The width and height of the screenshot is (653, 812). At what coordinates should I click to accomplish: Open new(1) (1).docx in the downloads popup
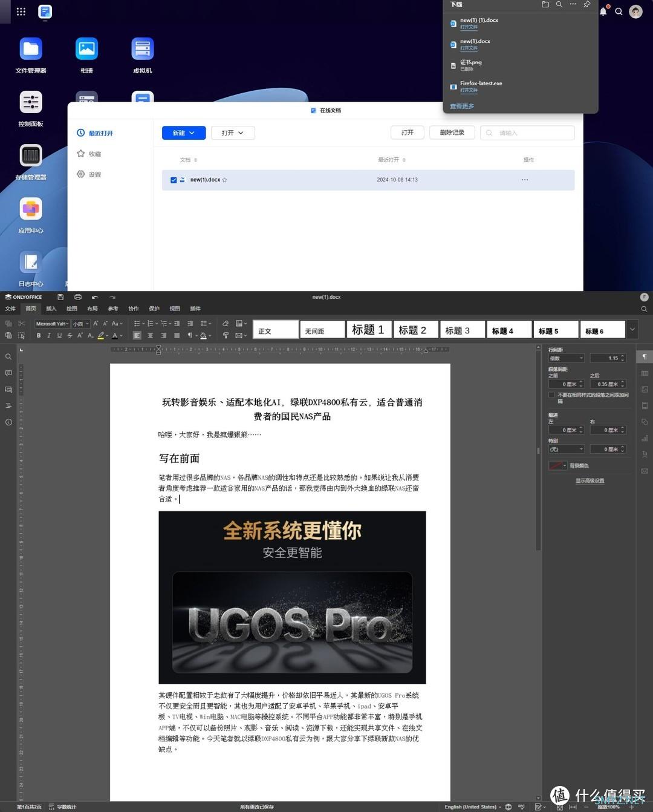point(479,20)
